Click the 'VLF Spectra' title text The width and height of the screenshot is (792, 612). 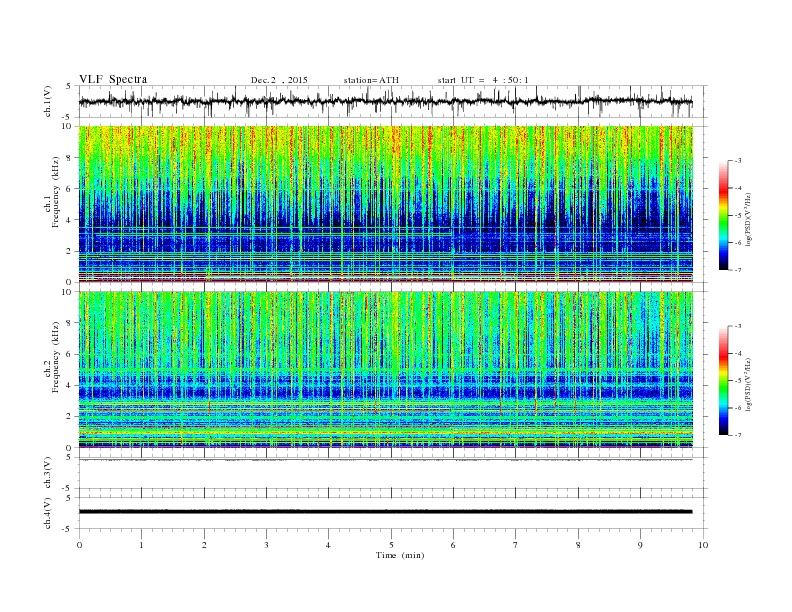point(113,79)
